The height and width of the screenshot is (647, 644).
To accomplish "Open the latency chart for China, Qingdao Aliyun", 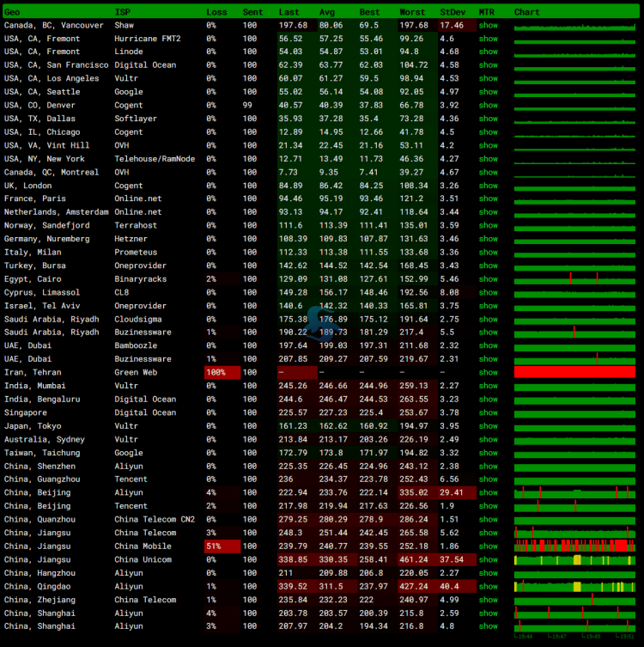I will (575, 586).
